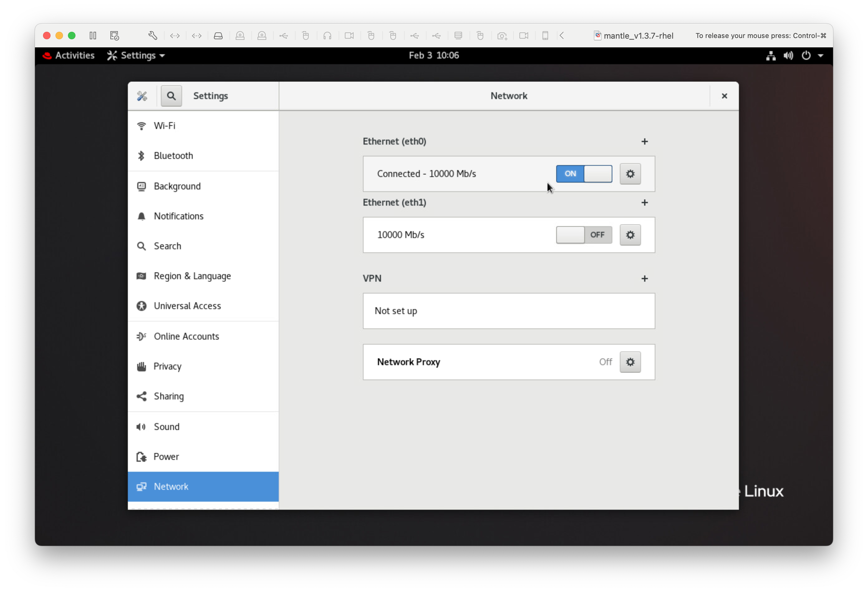Suspend the virtual machine with the pause icon
Image resolution: width=868 pixels, height=592 pixels.
tap(93, 36)
